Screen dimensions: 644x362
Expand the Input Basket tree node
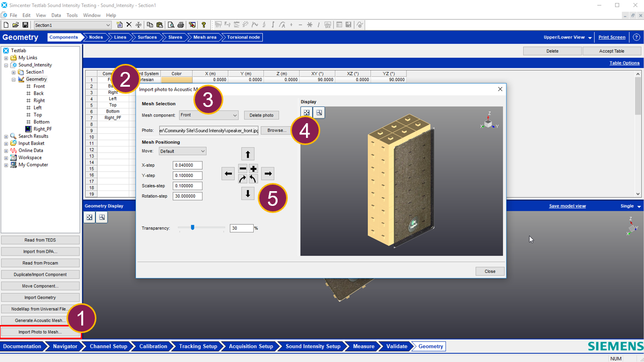coord(6,143)
